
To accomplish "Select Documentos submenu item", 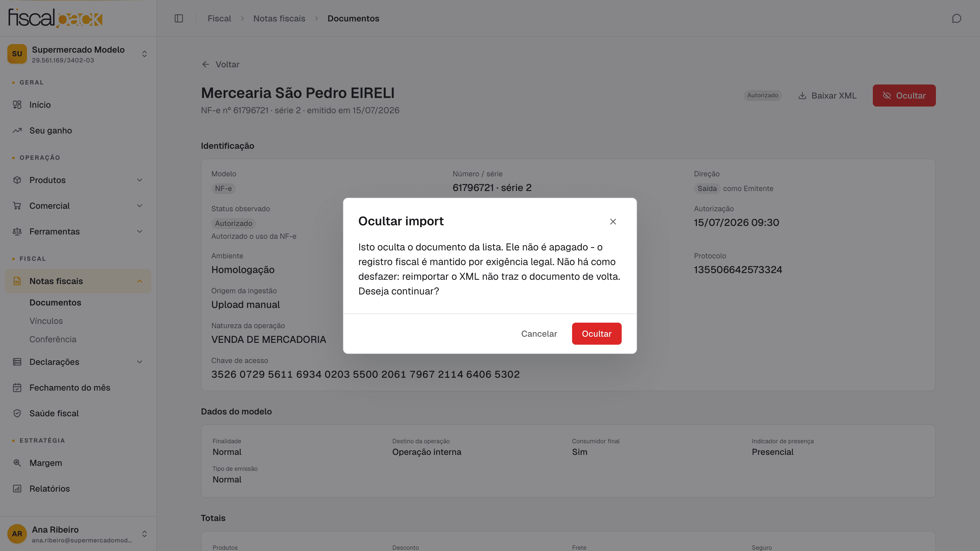I will pyautogui.click(x=55, y=302).
